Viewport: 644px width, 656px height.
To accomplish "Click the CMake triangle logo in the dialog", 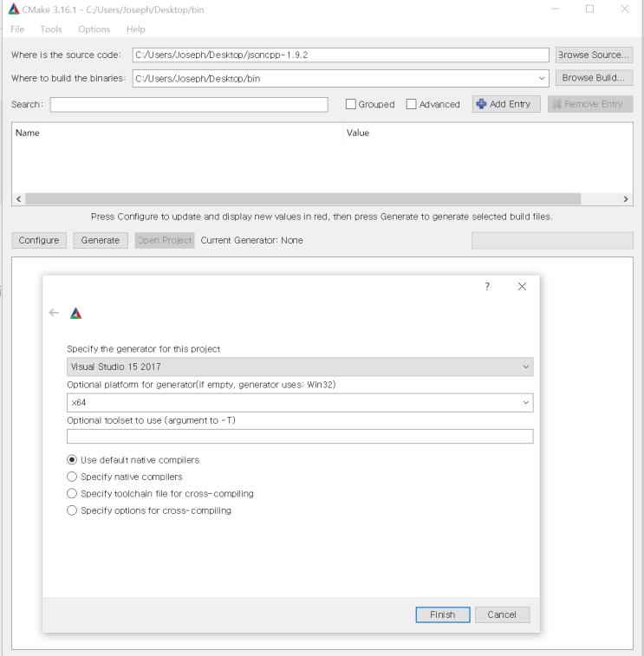I will pos(75,313).
